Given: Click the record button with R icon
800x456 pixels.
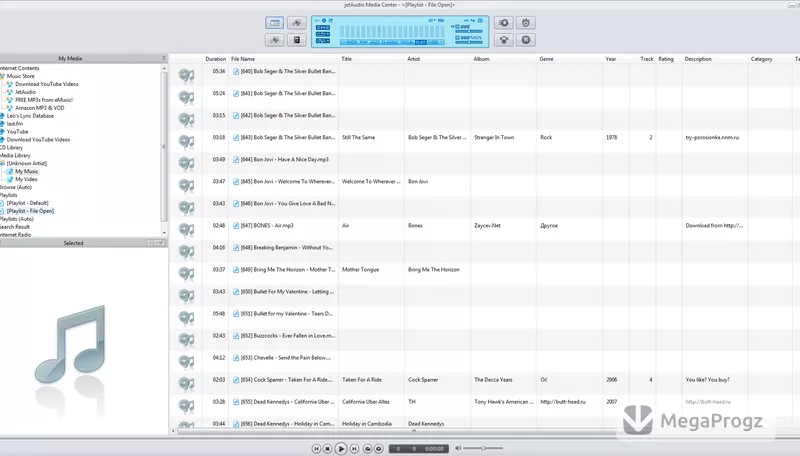Looking at the screenshot, I should click(x=526, y=40).
